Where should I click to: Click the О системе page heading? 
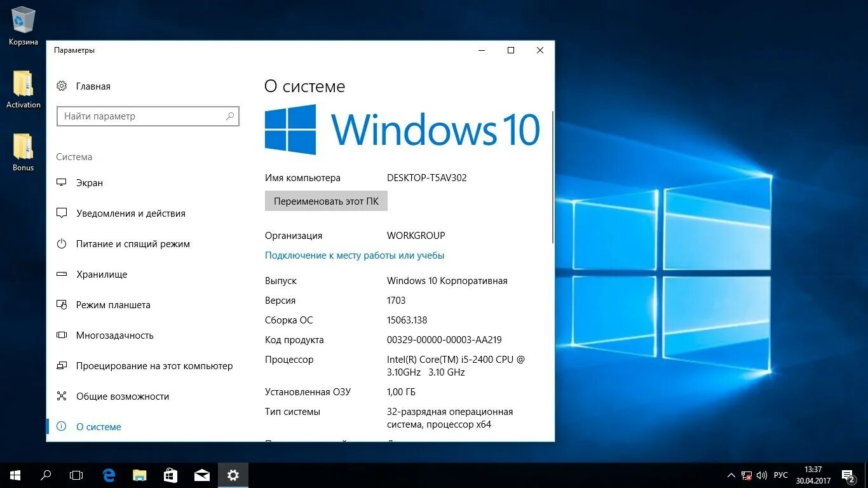point(305,86)
